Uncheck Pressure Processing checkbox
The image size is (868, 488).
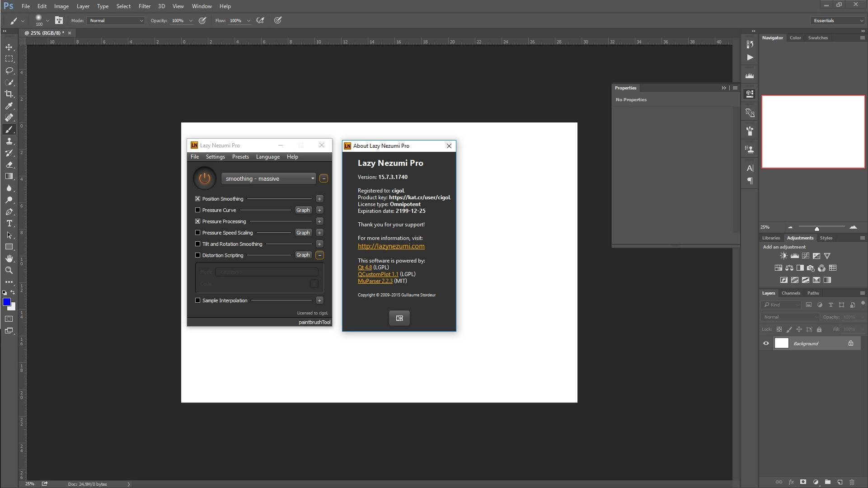tap(197, 221)
